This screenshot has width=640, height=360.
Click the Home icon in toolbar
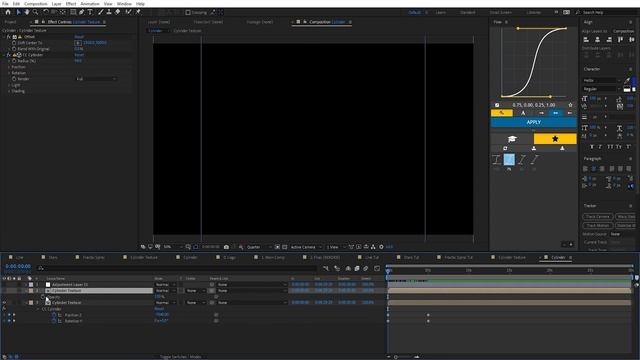(x=8, y=12)
